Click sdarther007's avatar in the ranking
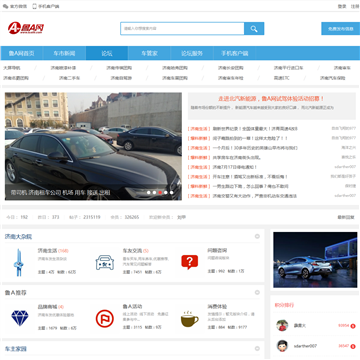The image size is (360, 360). [x=282, y=346]
